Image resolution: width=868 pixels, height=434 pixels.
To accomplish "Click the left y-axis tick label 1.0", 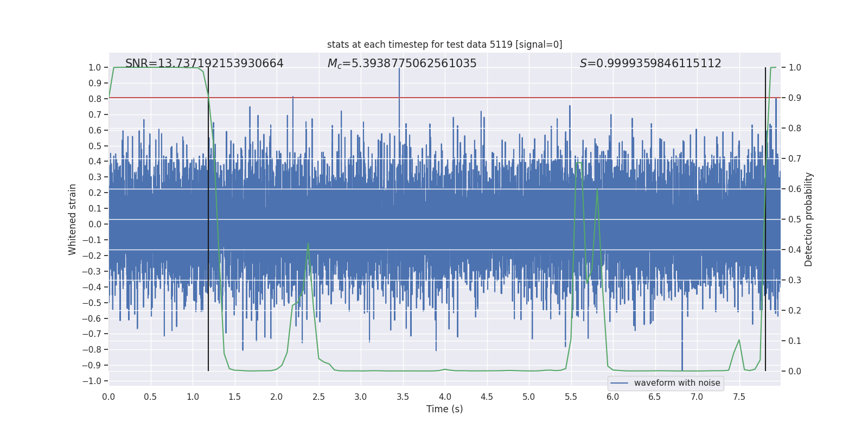I will click(x=95, y=68).
